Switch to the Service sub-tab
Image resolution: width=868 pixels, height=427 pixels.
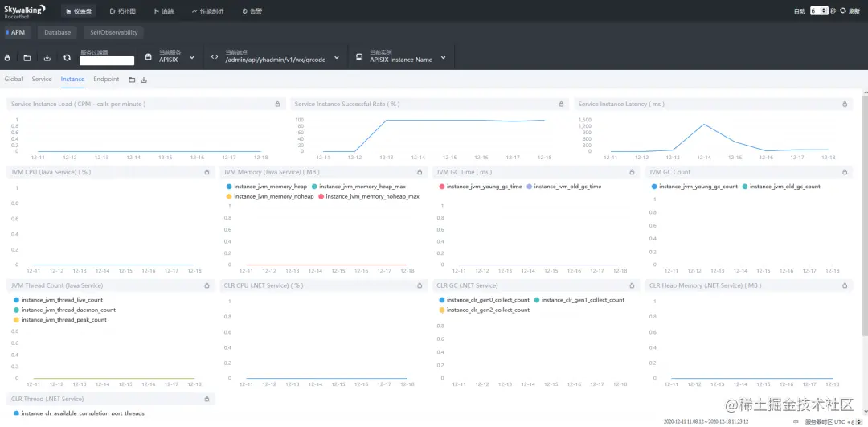tap(42, 79)
